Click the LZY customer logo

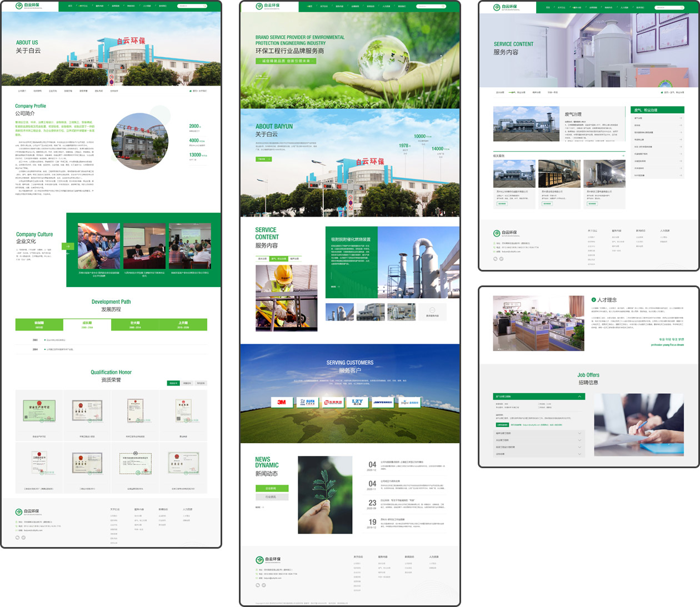[x=357, y=402]
